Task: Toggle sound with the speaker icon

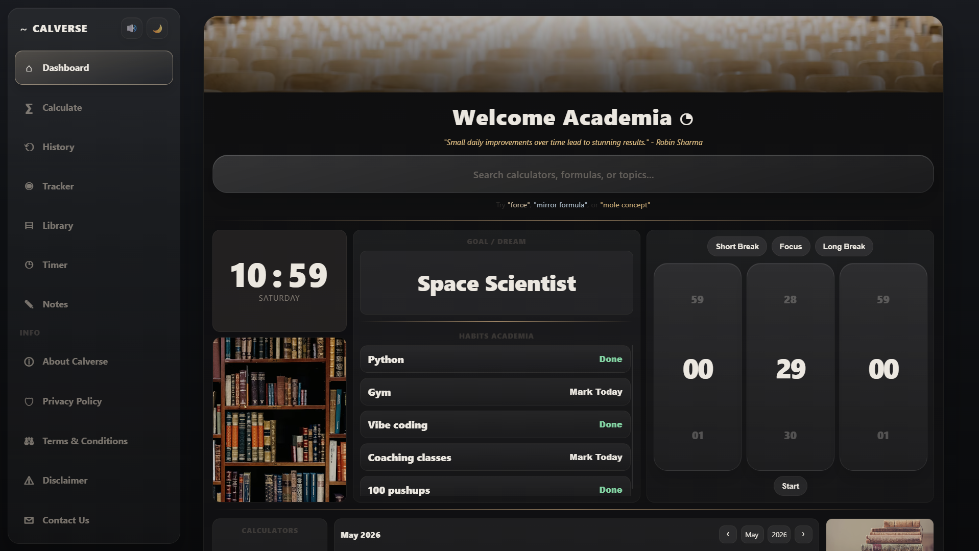Action: 132,29
